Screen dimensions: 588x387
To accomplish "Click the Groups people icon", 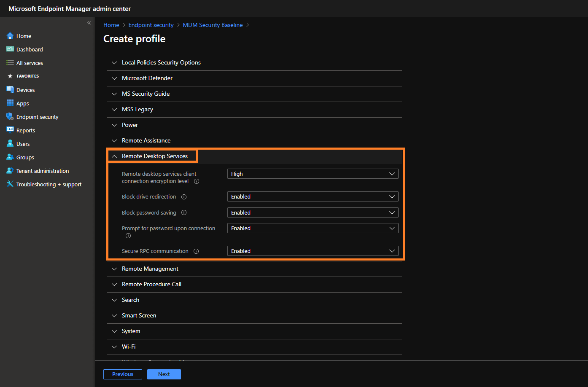I will click(10, 157).
